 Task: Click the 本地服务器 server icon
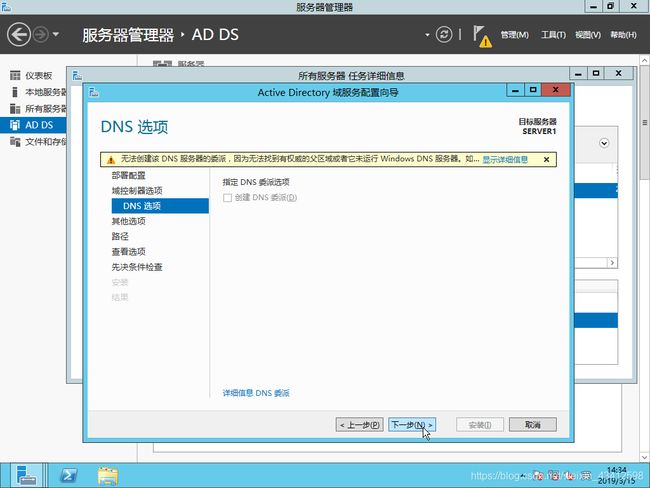[15, 92]
